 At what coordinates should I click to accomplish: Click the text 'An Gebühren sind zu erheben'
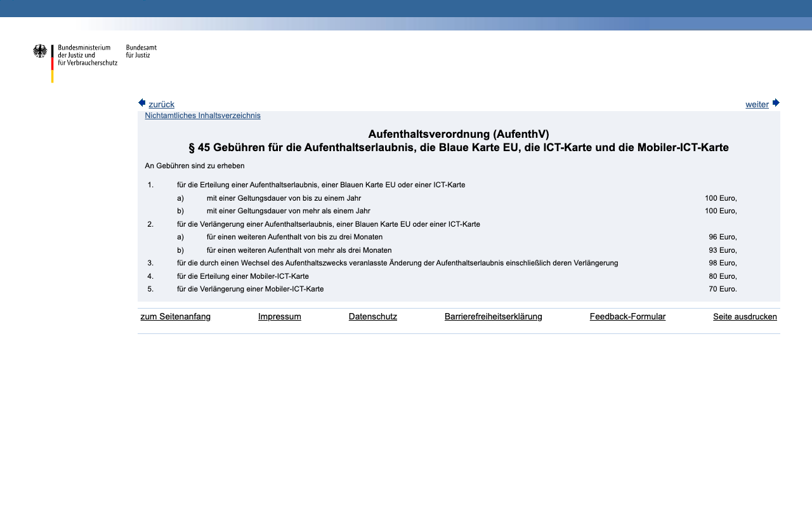(x=195, y=166)
